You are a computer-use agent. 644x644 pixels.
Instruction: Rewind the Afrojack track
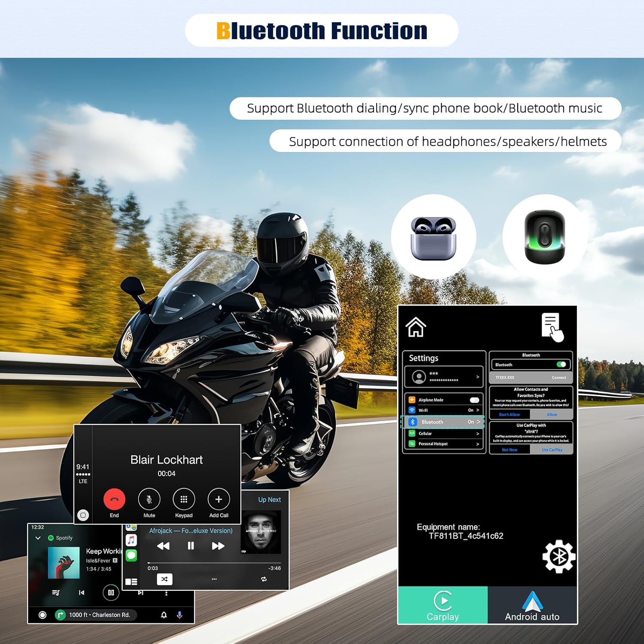163,546
